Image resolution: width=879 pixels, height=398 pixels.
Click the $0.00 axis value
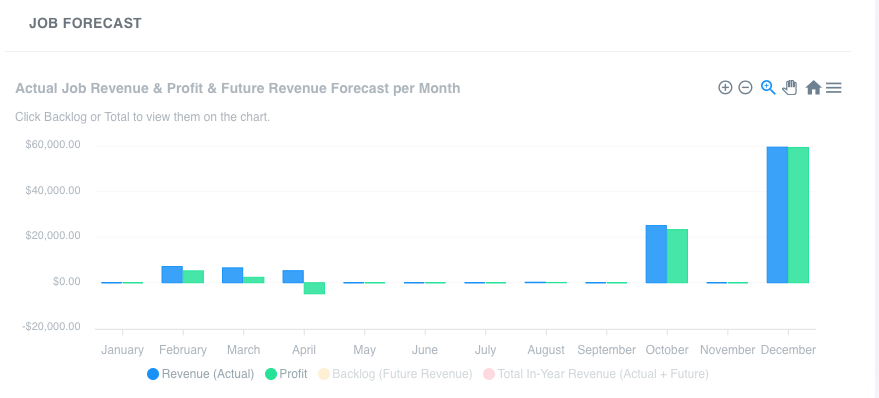67,281
